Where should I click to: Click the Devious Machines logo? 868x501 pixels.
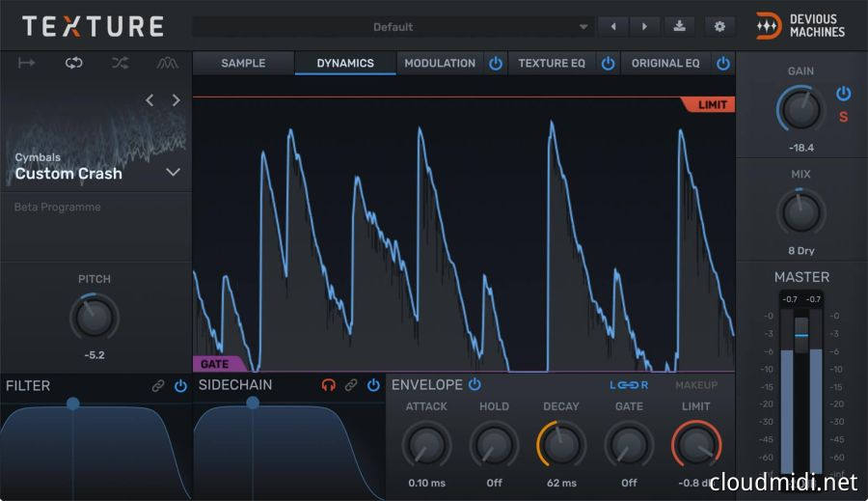pyautogui.click(x=800, y=26)
